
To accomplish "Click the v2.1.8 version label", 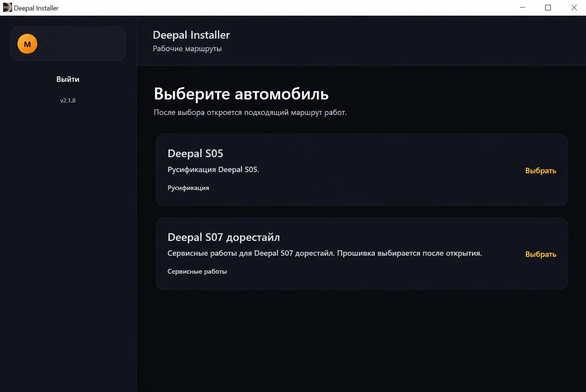I will click(68, 100).
